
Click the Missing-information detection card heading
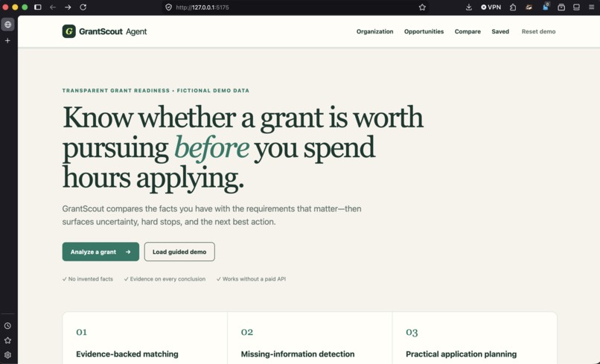(x=298, y=354)
